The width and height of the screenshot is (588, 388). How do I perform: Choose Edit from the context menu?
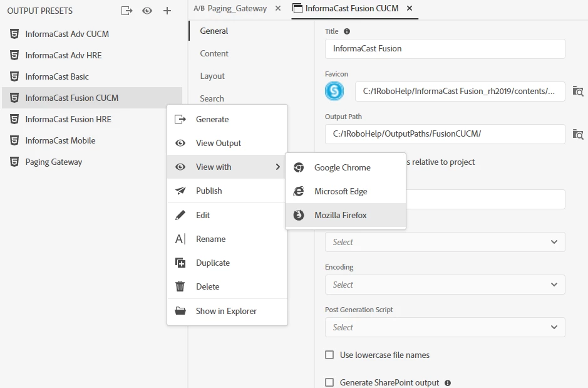[227, 215]
